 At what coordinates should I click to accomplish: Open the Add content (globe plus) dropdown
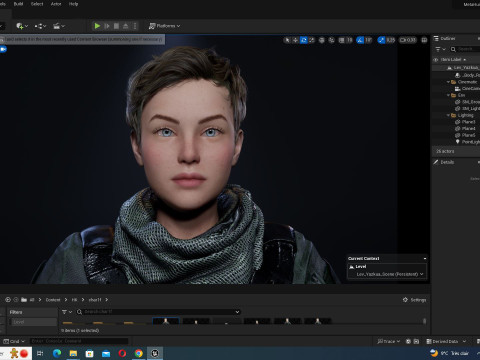(x=22, y=26)
